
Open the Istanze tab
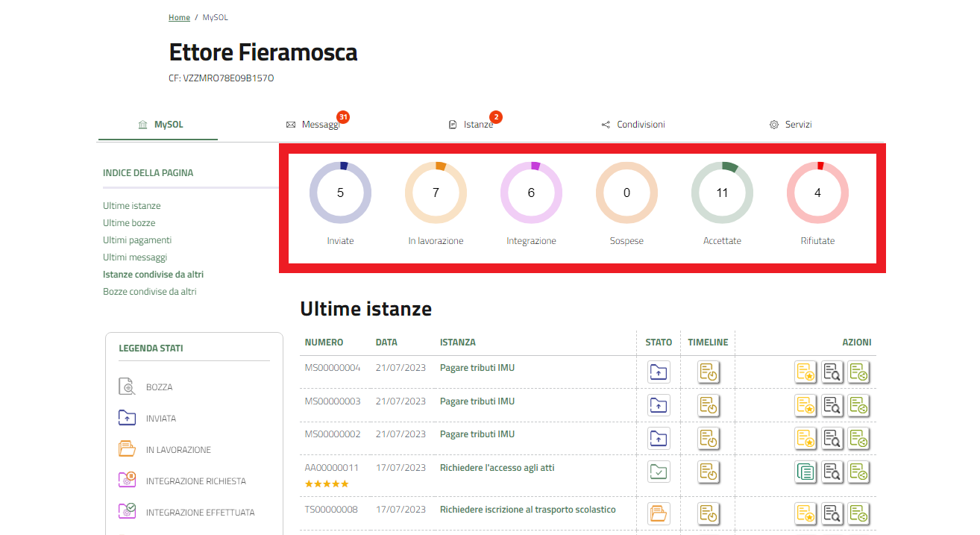[477, 125]
